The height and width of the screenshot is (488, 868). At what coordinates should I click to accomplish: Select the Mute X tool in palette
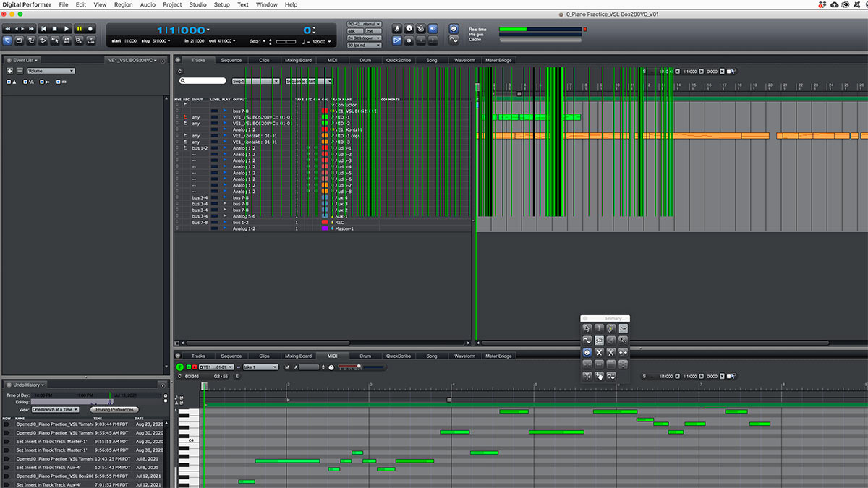click(x=599, y=352)
